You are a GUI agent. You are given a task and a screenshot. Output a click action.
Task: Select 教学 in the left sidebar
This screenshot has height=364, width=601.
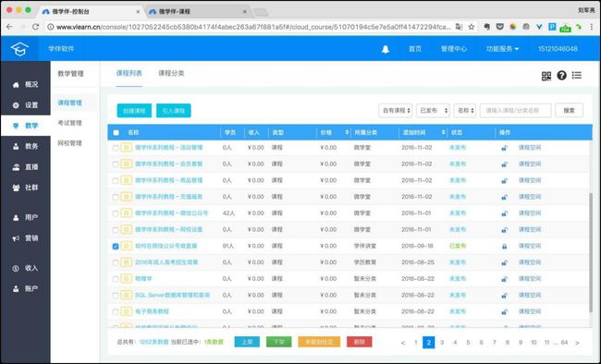coord(26,126)
